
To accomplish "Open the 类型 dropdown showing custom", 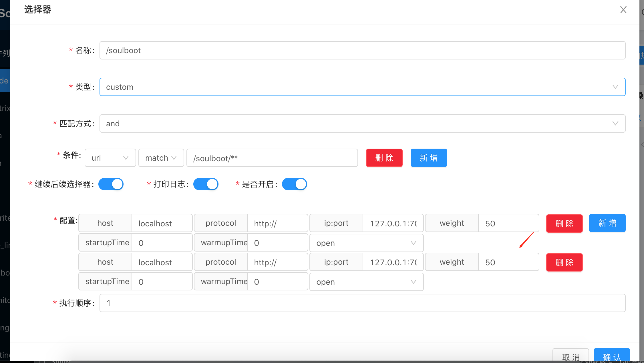I will point(362,87).
